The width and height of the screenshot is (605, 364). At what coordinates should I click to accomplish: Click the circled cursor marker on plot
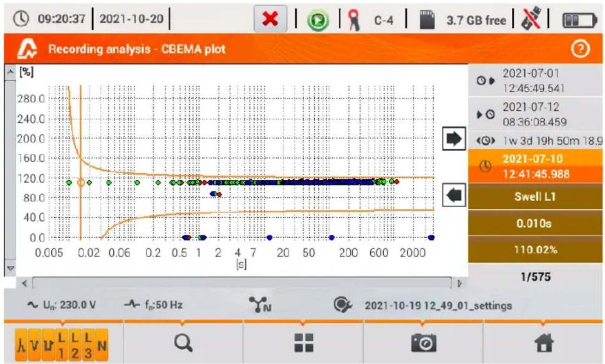tap(81, 182)
